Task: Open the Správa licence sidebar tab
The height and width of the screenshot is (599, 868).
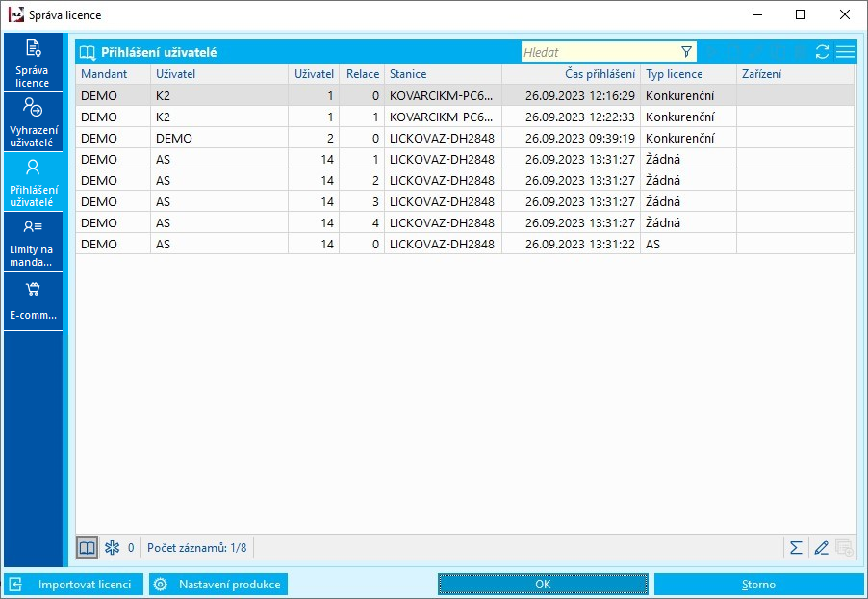Action: click(33, 62)
